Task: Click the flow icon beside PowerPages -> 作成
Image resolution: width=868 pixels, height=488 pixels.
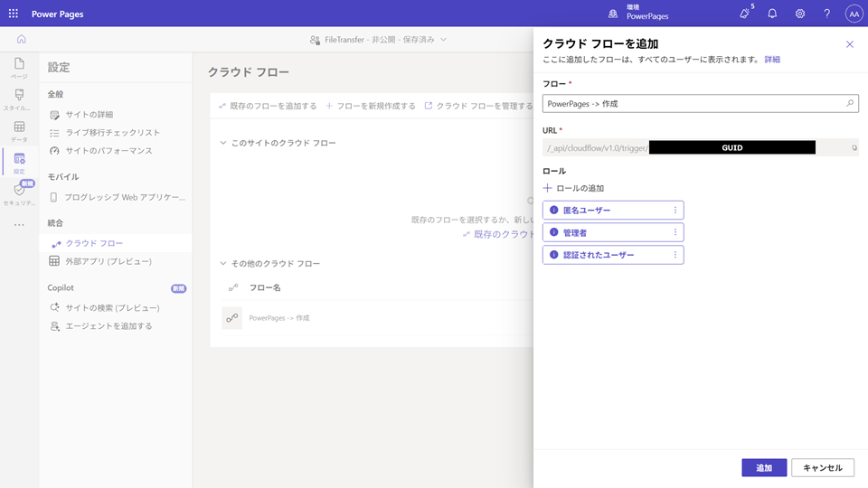Action: pyautogui.click(x=232, y=318)
